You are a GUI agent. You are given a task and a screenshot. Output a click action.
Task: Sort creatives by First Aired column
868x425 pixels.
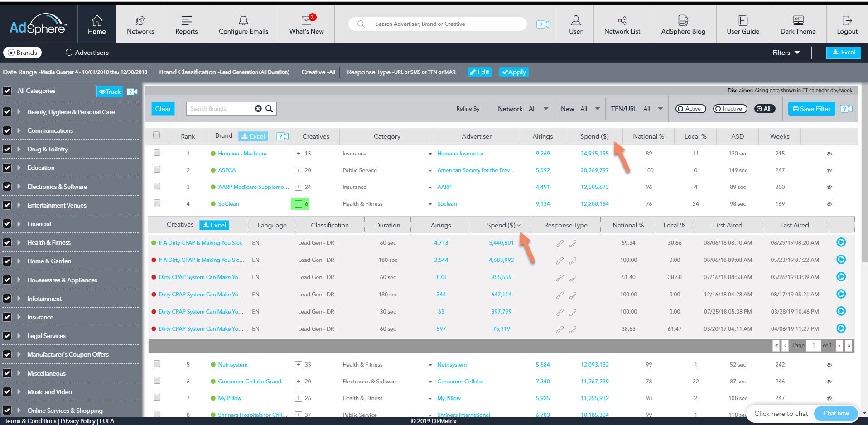[728, 225]
